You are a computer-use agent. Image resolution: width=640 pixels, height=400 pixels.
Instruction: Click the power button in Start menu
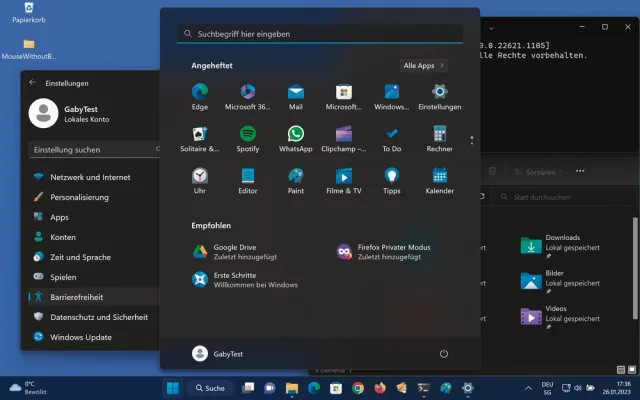click(444, 354)
